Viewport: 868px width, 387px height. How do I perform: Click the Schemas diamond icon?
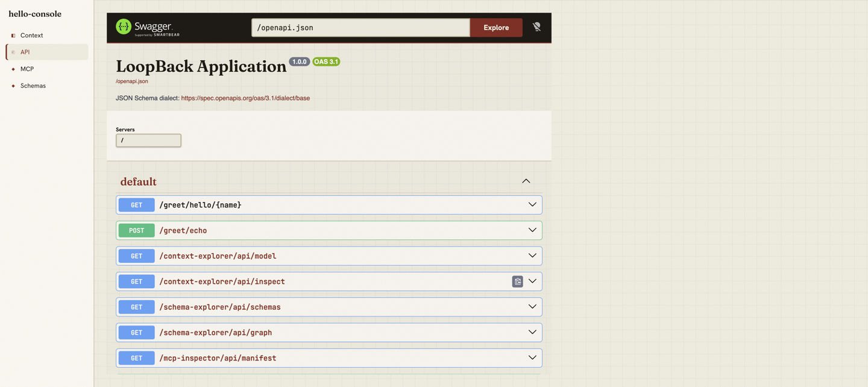[x=13, y=86]
